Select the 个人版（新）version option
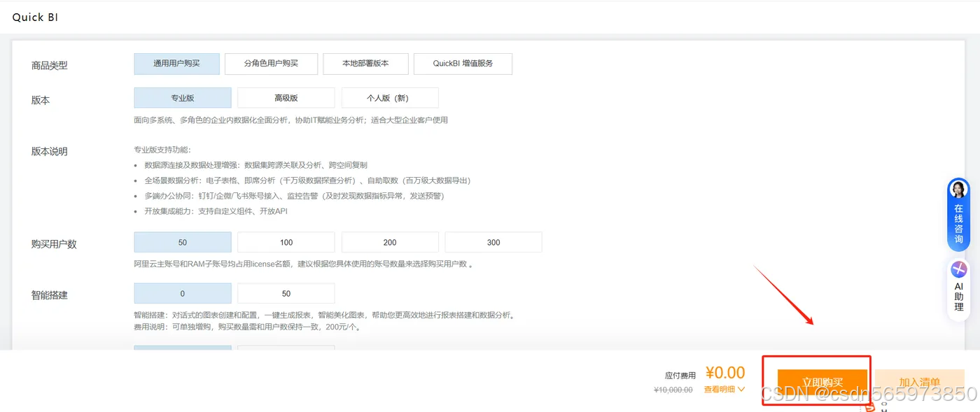This screenshot has width=980, height=412. click(x=389, y=97)
